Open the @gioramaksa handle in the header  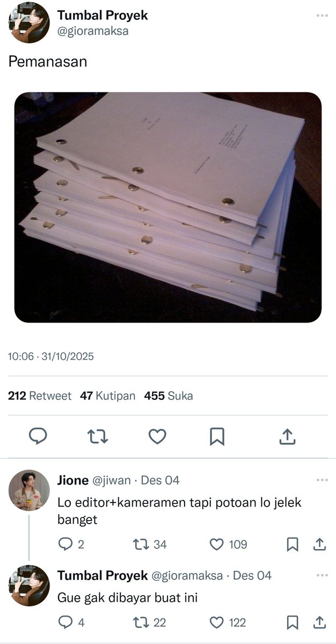click(93, 31)
